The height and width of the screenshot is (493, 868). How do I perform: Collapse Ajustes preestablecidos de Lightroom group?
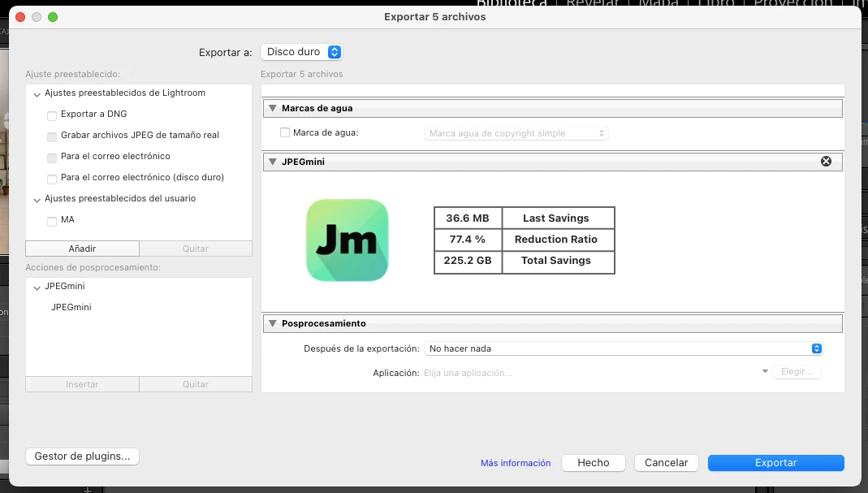point(37,95)
